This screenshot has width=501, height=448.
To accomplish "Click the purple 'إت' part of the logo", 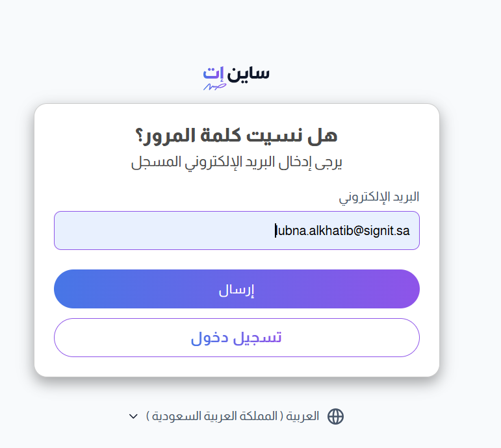I will (213, 73).
